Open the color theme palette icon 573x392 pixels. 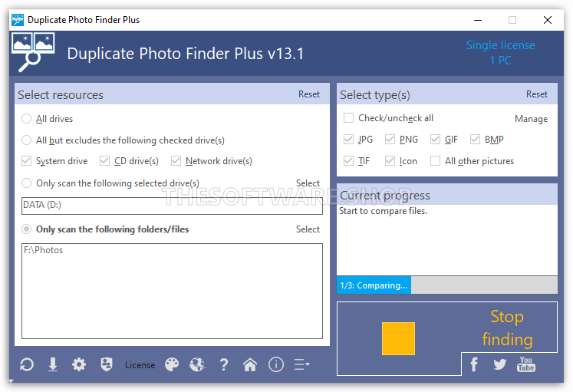click(172, 364)
